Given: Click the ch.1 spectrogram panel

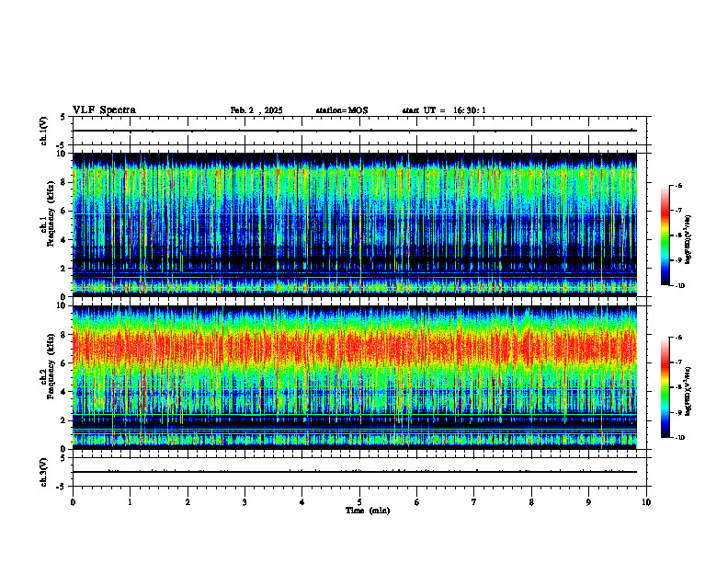Looking at the screenshot, I should point(355,224).
